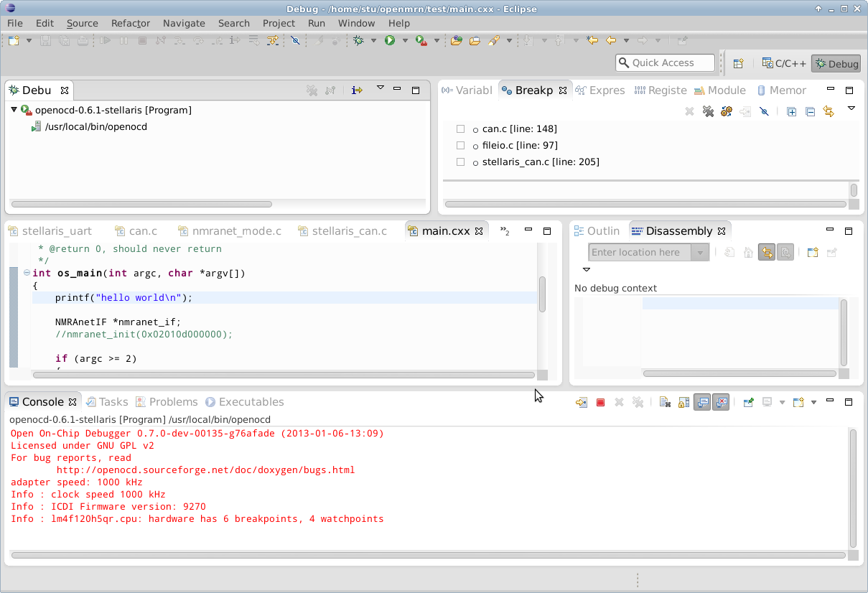868x593 pixels.
Task: Switch to the Problems tab
Action: [173, 402]
